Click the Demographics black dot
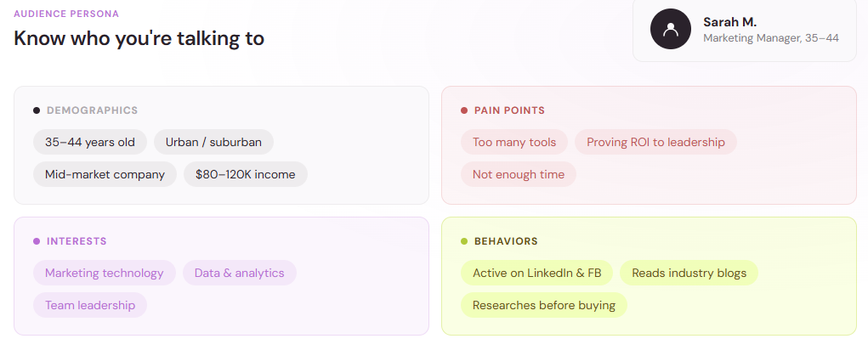This screenshot has width=868, height=350. pyautogui.click(x=37, y=110)
